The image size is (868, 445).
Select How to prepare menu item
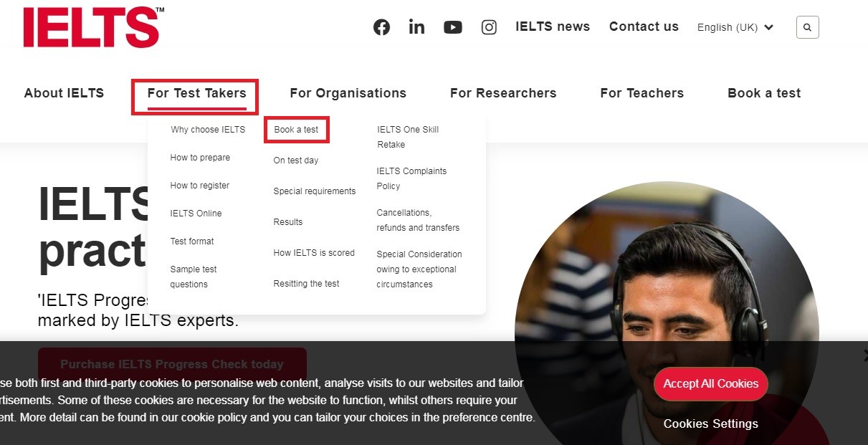pyautogui.click(x=200, y=158)
